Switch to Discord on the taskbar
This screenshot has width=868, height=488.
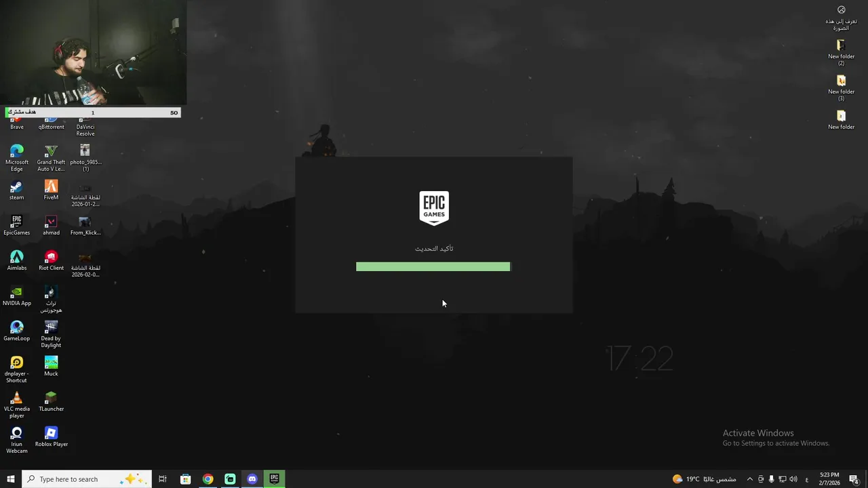(252, 479)
